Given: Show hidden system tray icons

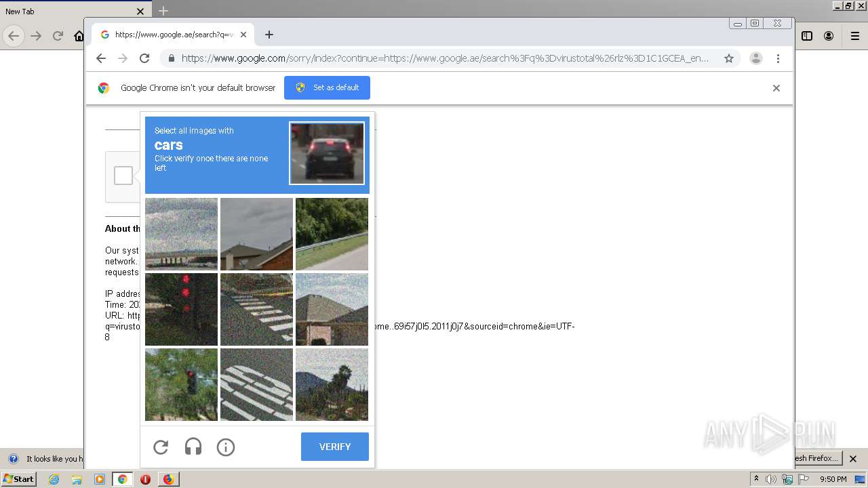Looking at the screenshot, I should (756, 479).
